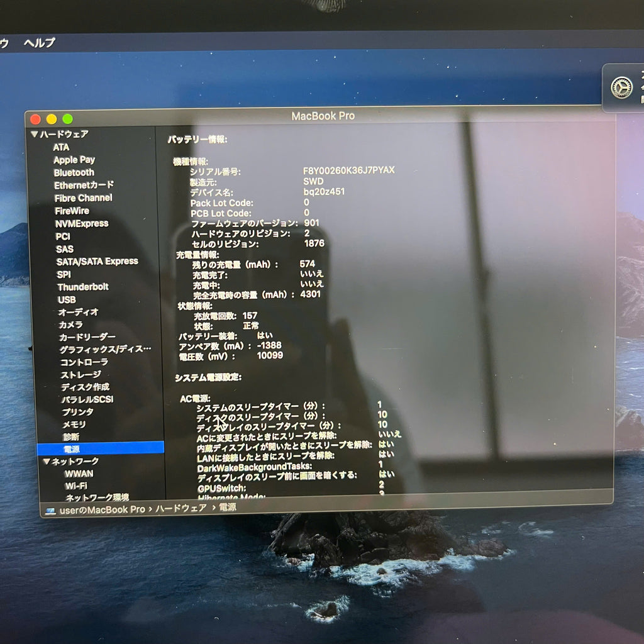The height and width of the screenshot is (644, 644).
Task: Select ネットワーク環境 in the sidebar
Action: point(97,497)
